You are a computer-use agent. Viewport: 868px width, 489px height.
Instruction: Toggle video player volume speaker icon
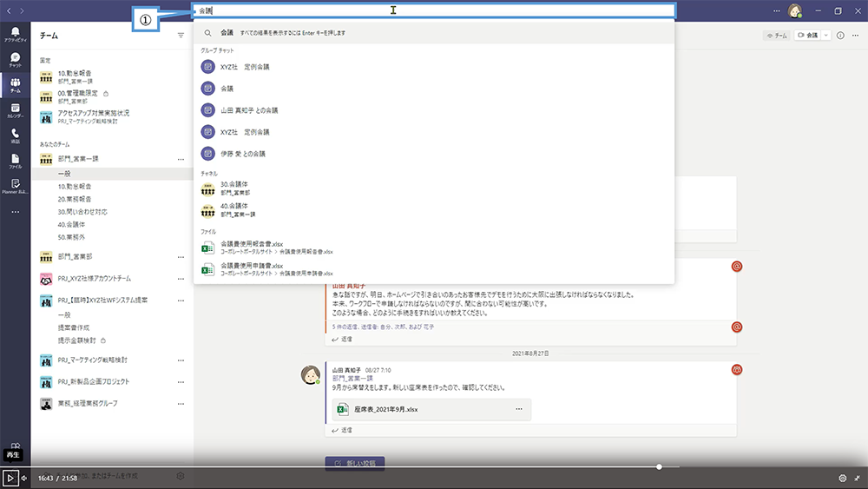[23, 478]
